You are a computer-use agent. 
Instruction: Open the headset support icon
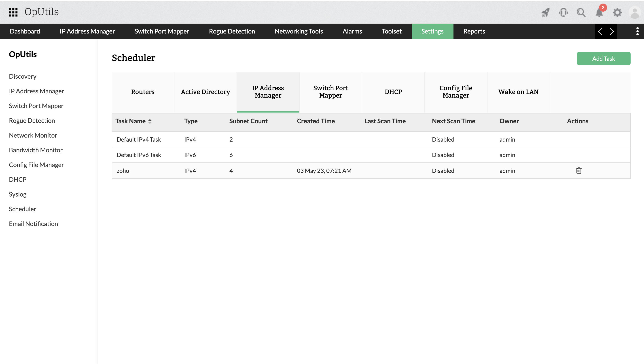563,12
